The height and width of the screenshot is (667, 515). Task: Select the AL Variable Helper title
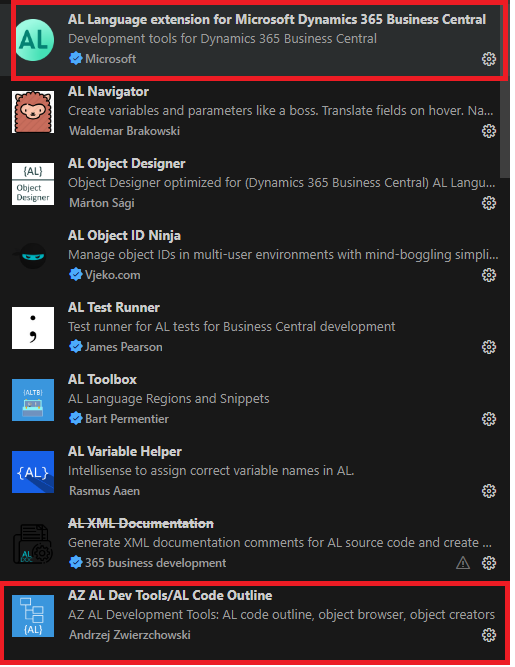point(125,451)
